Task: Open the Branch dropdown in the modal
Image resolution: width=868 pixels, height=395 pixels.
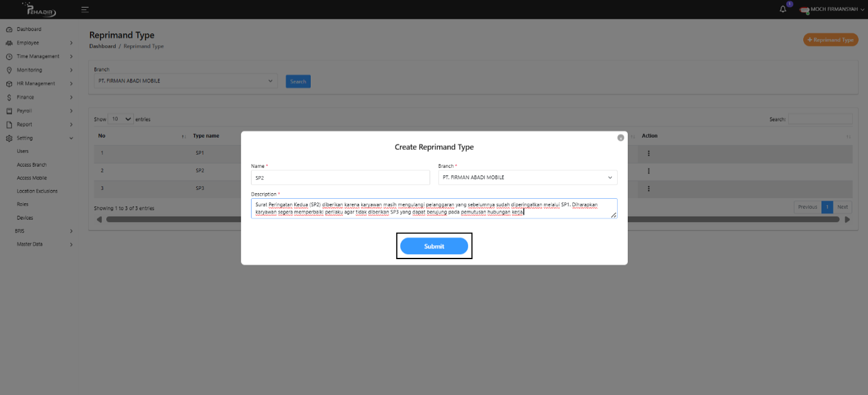Action: pos(527,177)
